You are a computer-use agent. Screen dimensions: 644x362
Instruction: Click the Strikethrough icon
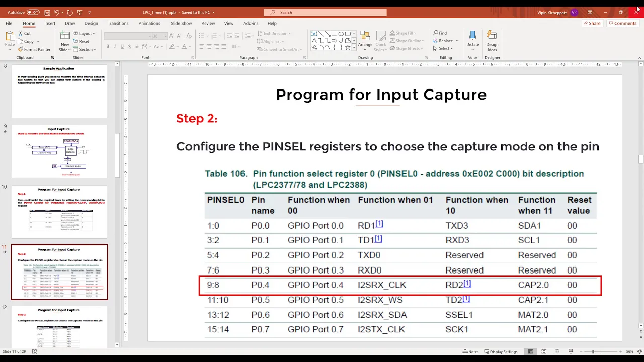137,47
